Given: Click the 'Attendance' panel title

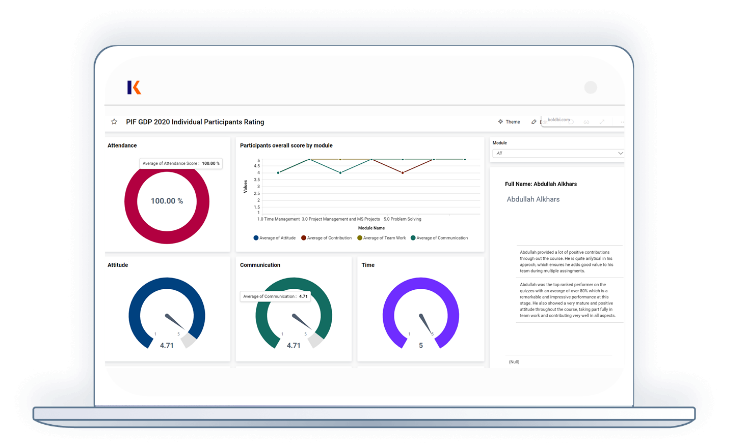Looking at the screenshot, I should click(x=122, y=145).
